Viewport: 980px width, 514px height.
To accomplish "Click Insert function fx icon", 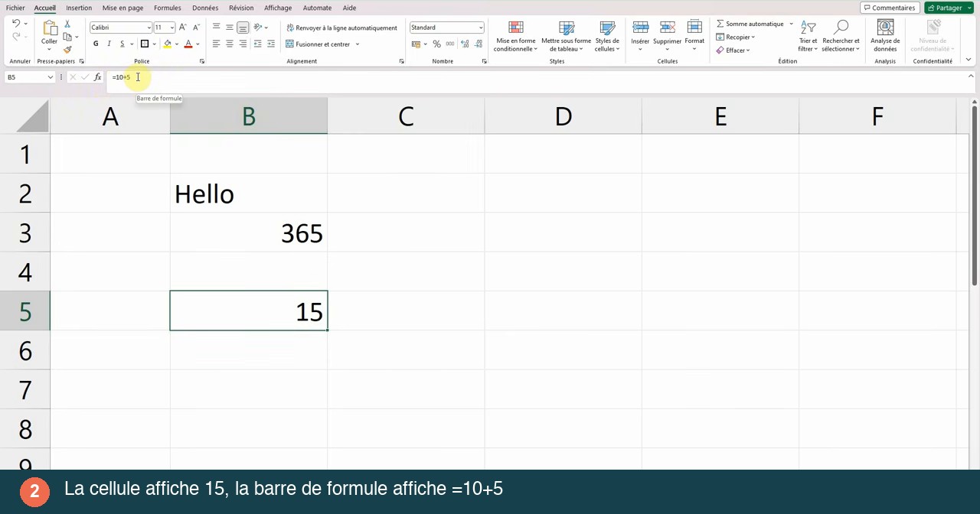I will pos(98,77).
